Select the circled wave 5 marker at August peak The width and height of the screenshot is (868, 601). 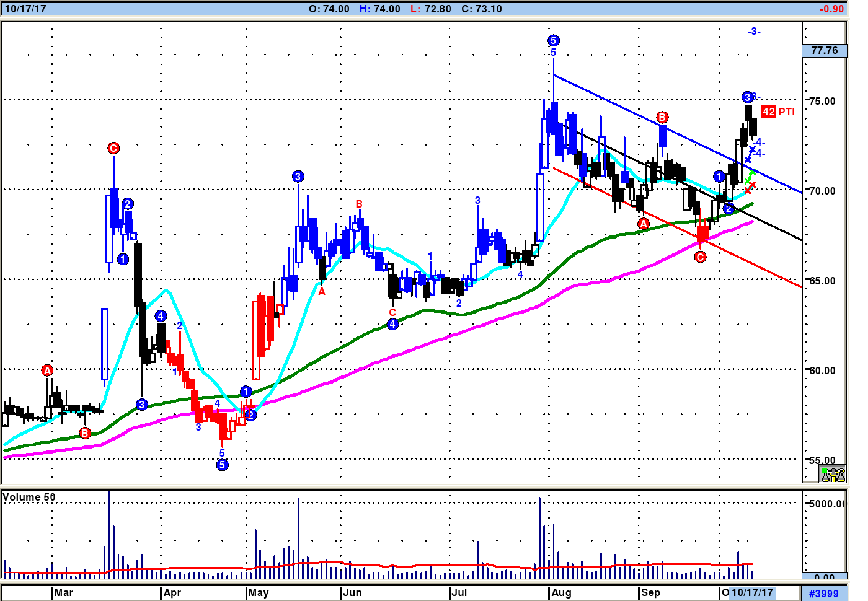553,41
